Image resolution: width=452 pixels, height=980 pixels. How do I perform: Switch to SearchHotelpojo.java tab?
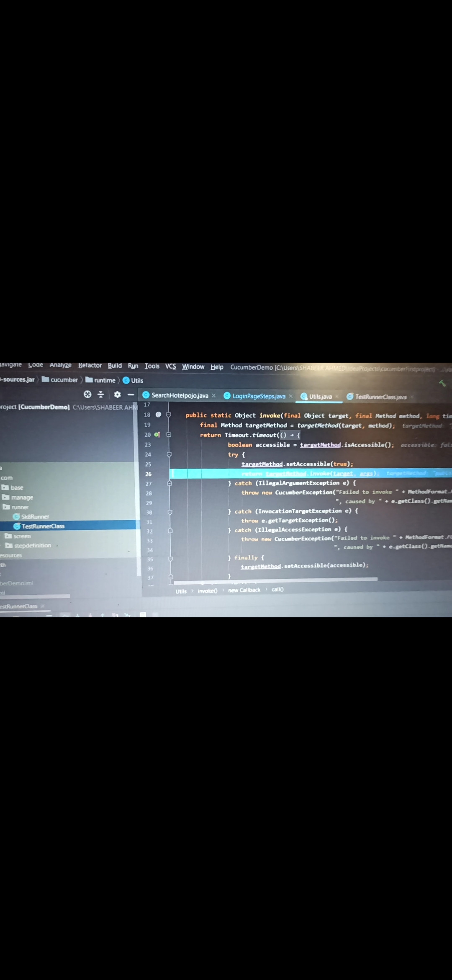point(180,395)
